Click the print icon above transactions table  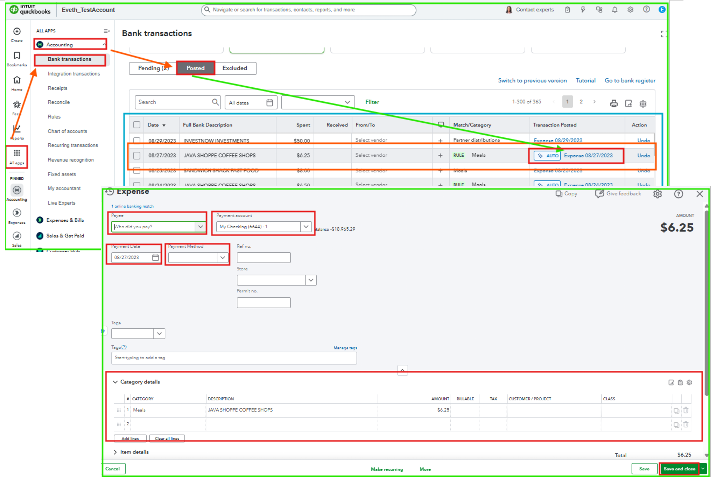pos(614,103)
